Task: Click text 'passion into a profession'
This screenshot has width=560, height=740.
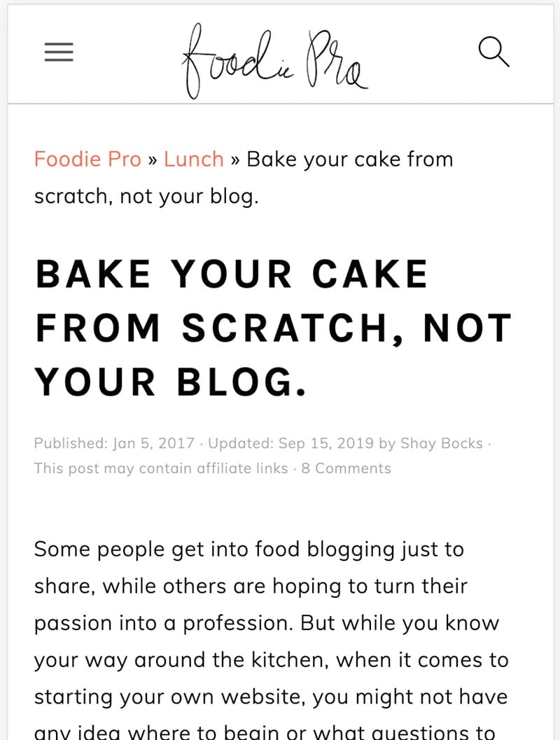Action: (167, 623)
